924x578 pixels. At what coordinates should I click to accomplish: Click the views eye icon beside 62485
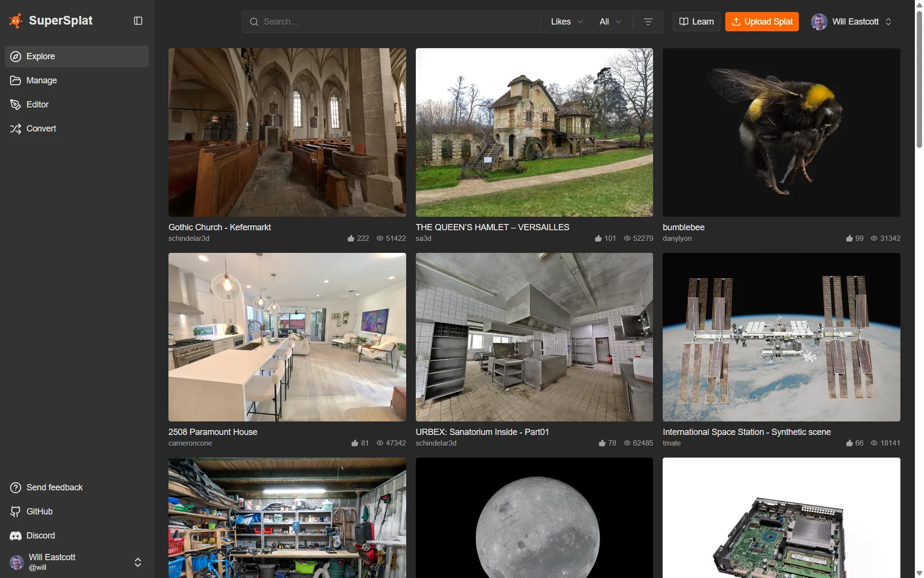627,443
